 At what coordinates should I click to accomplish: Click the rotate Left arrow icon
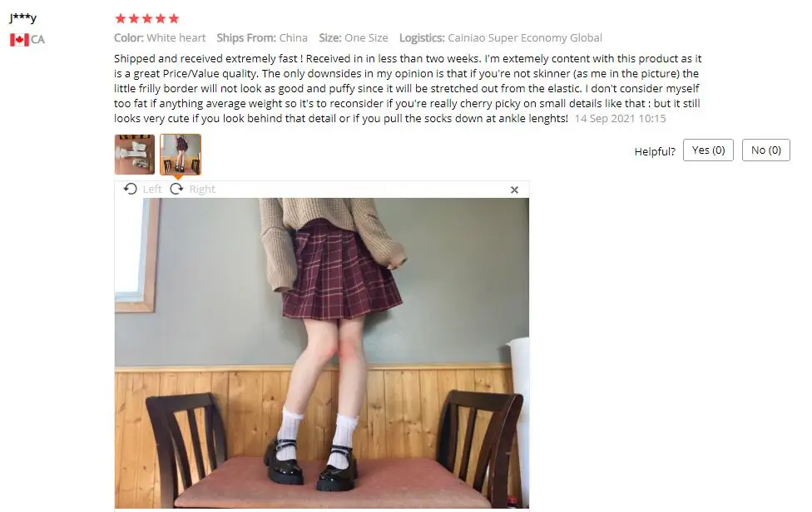click(131, 189)
